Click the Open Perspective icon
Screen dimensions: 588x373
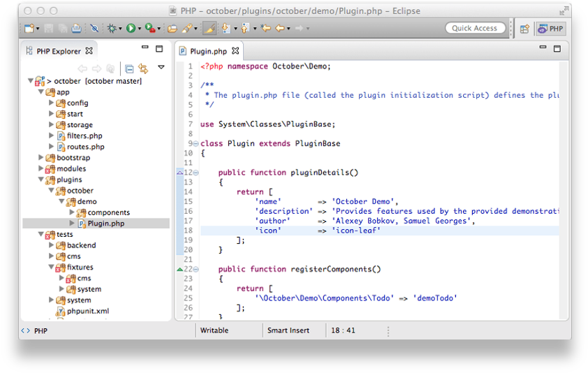[524, 29]
